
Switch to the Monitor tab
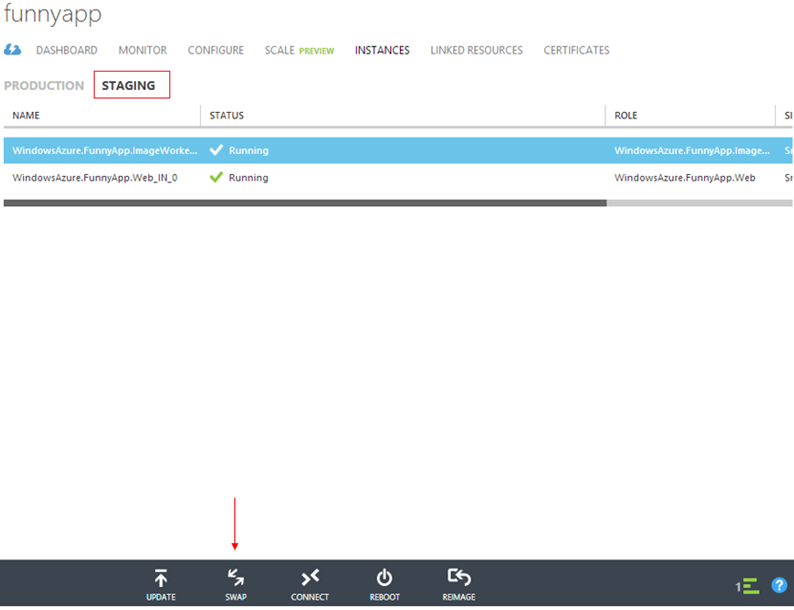[x=142, y=50]
